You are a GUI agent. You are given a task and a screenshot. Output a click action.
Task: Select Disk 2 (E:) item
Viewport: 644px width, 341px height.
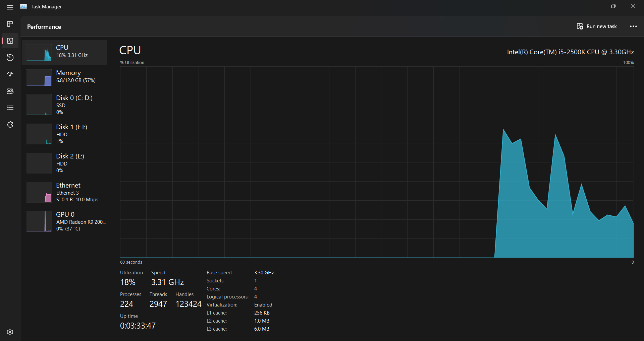(65, 163)
